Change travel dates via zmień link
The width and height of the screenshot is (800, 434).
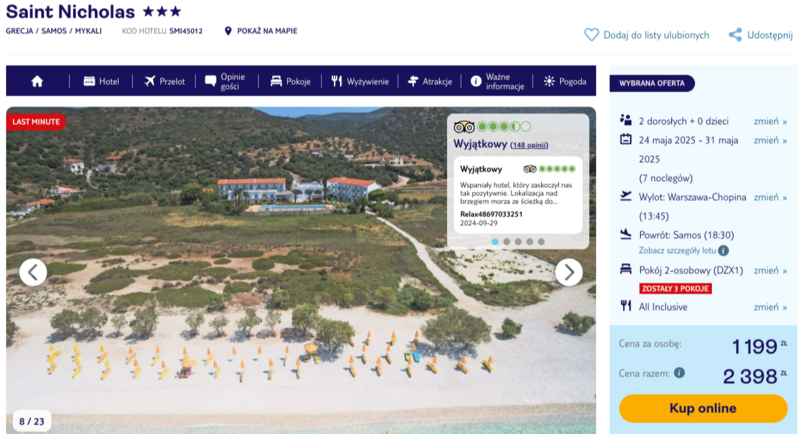[770, 140]
